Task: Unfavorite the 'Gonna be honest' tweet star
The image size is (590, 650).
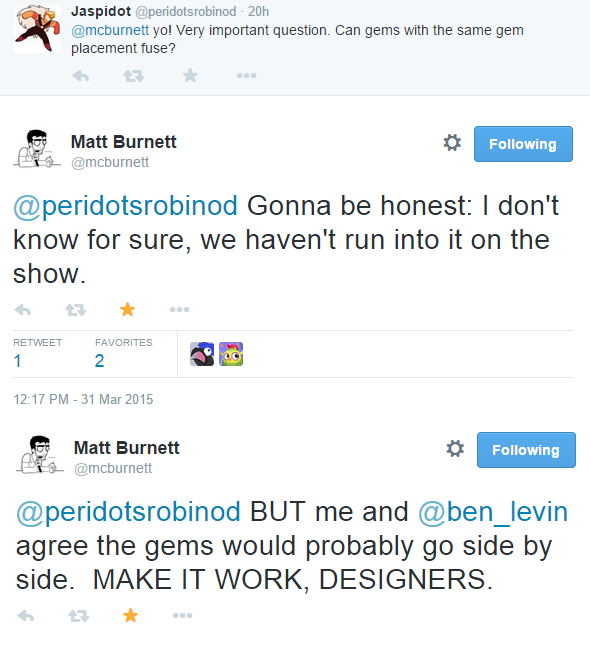Action: click(127, 309)
